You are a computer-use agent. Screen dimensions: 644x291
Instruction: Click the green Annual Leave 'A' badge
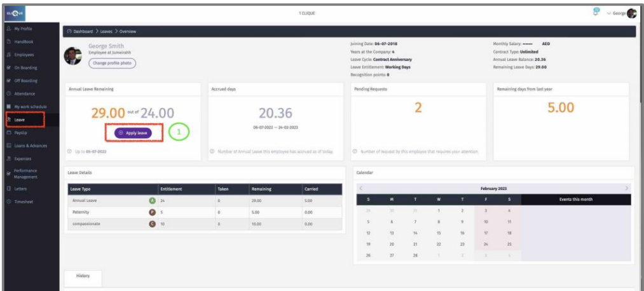pos(153,200)
